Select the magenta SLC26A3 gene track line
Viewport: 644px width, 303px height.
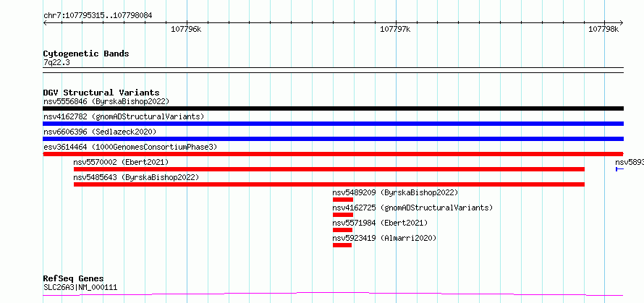coord(333,294)
